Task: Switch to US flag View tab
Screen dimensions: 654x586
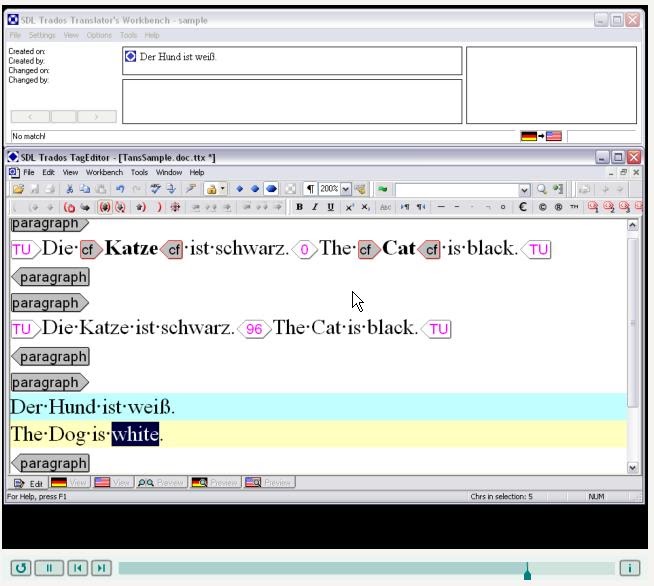Action: (113, 483)
